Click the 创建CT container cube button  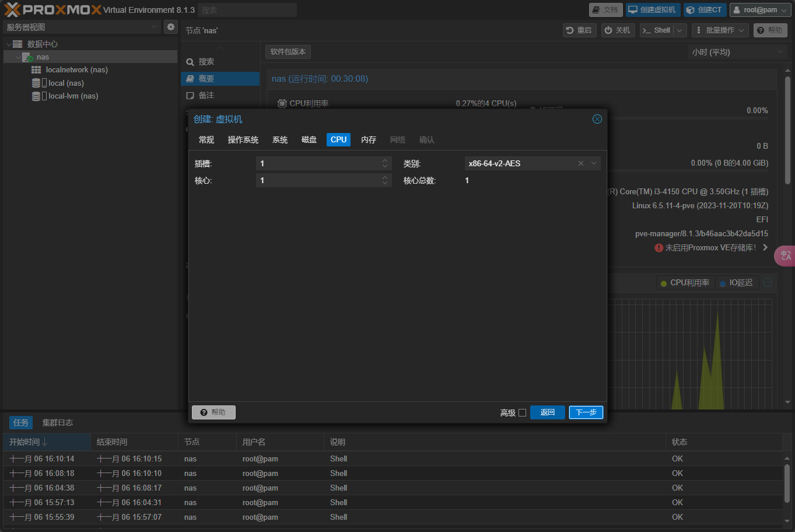[x=704, y=10]
